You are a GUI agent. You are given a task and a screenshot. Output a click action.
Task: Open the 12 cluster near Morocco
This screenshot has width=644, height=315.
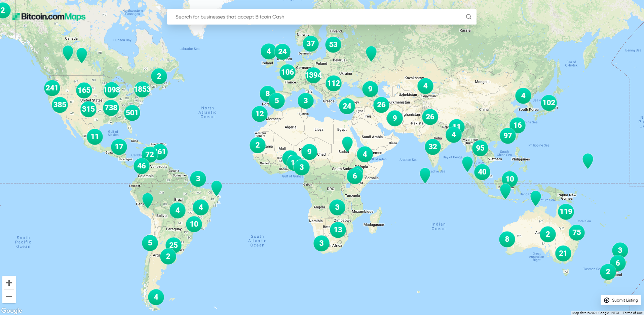coord(260,114)
